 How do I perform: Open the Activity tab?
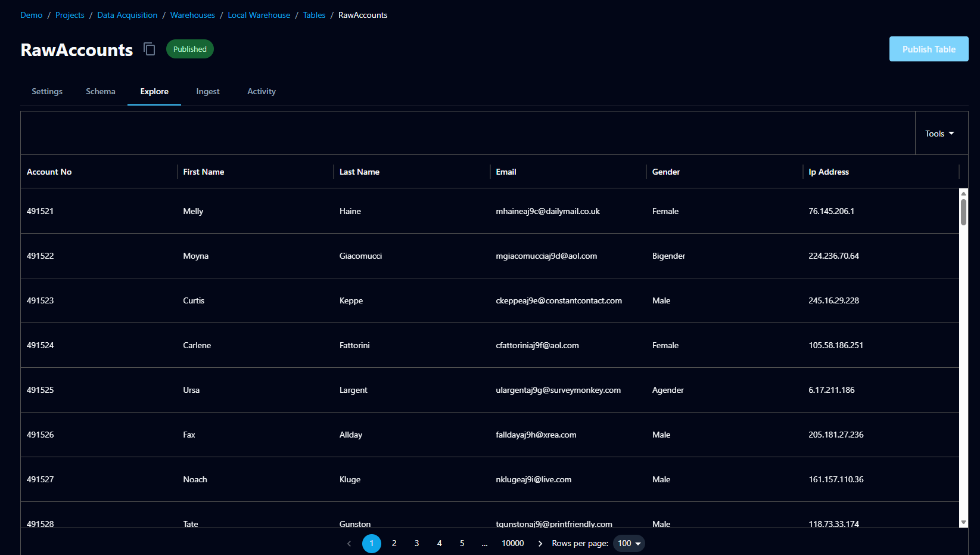click(262, 91)
